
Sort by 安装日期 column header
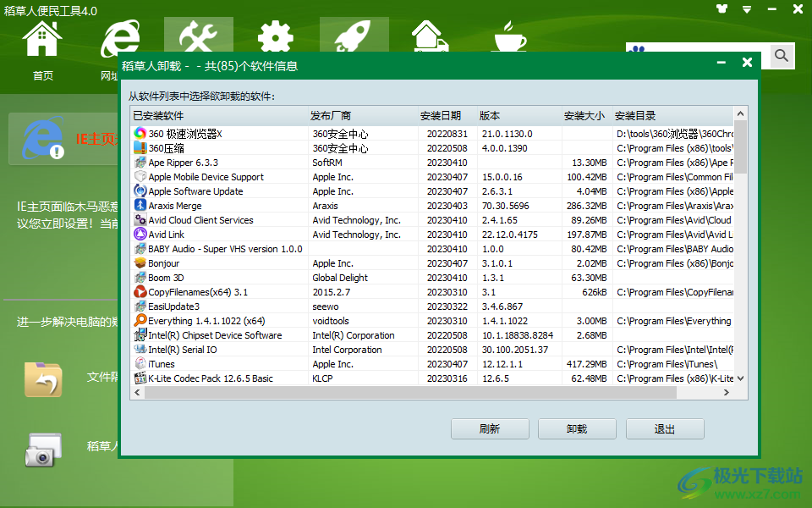coord(447,116)
